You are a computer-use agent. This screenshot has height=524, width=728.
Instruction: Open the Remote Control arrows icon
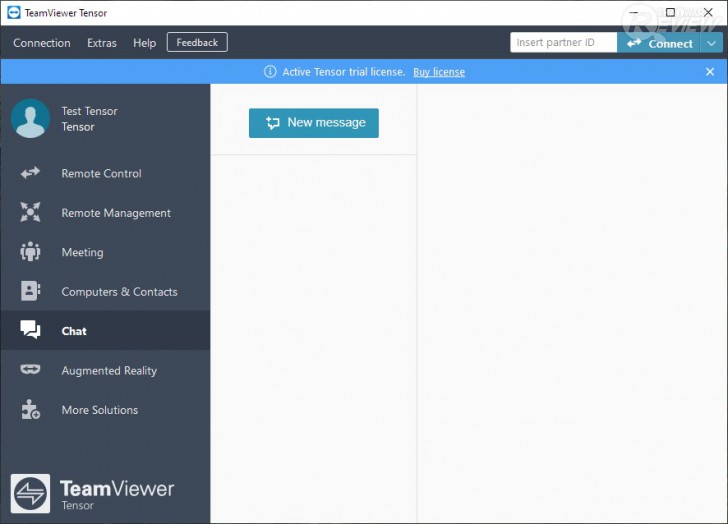(x=30, y=173)
